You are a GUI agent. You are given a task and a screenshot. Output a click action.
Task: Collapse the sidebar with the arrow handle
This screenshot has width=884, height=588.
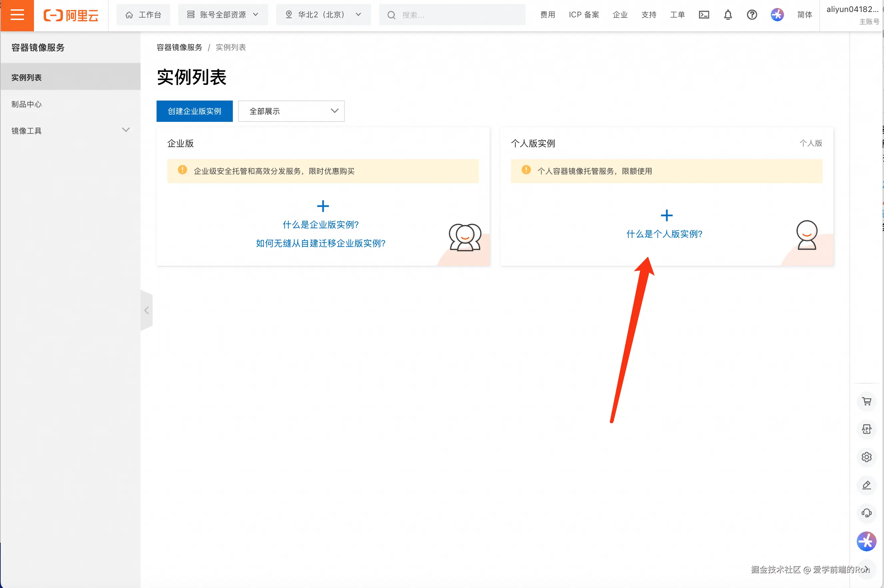point(147,311)
